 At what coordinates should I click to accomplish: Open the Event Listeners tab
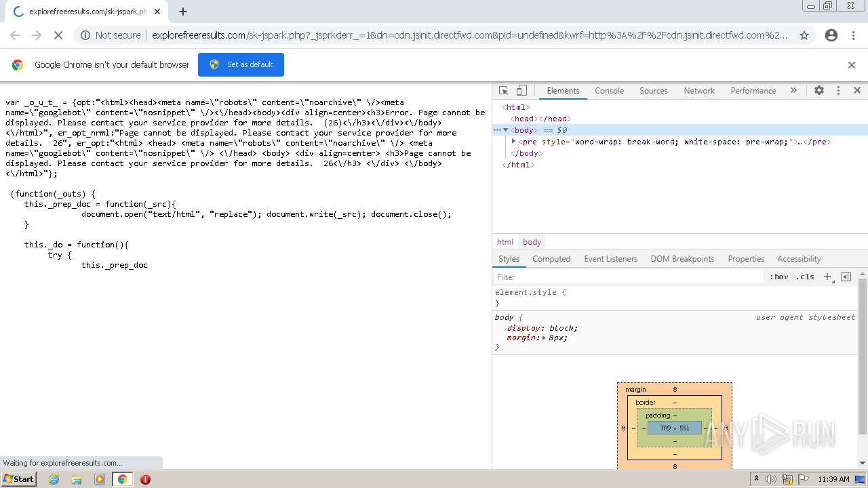pyautogui.click(x=610, y=259)
